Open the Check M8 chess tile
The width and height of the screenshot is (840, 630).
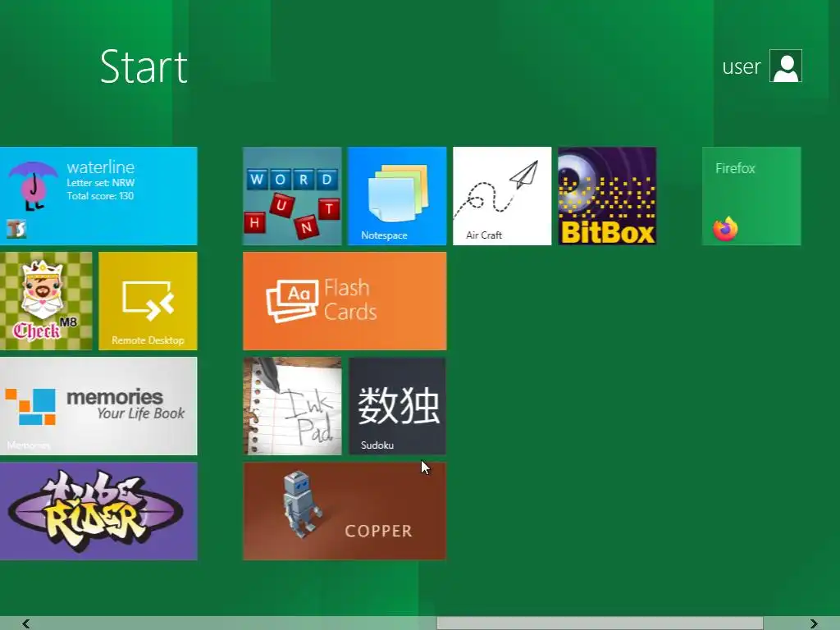46,301
